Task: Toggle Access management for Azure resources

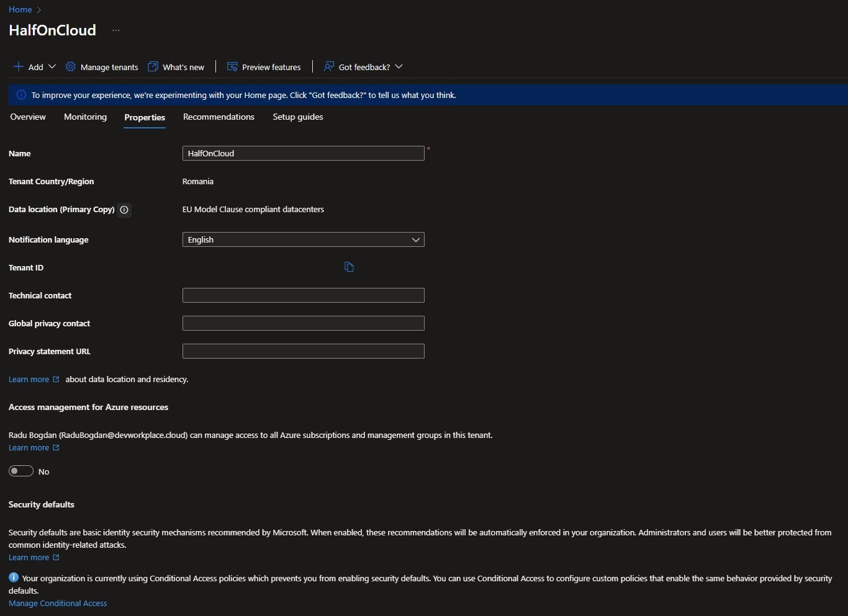Action: (x=21, y=471)
